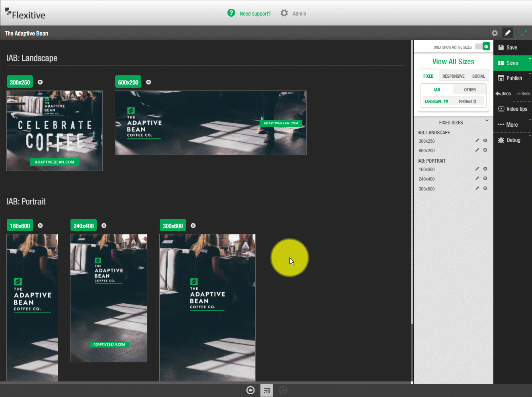Delete 160x600 from fixed sizes list
The image size is (532, 397).
coord(485,169)
